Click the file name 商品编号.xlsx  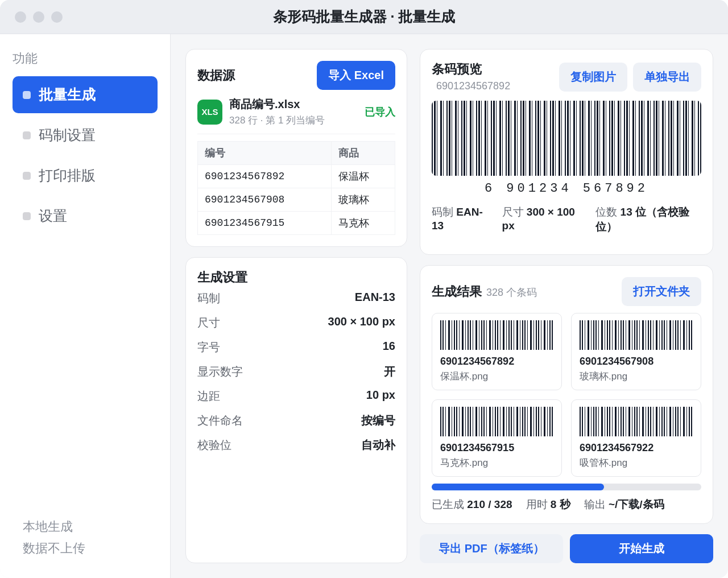coord(264,104)
